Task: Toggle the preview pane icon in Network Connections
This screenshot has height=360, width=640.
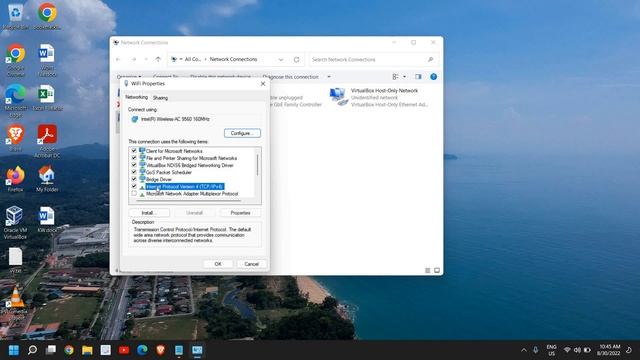Action: [x=418, y=77]
